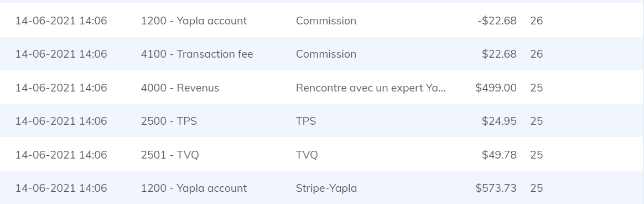Select the 2500 - TPS account entry
The width and height of the screenshot is (644, 204).
(x=169, y=121)
